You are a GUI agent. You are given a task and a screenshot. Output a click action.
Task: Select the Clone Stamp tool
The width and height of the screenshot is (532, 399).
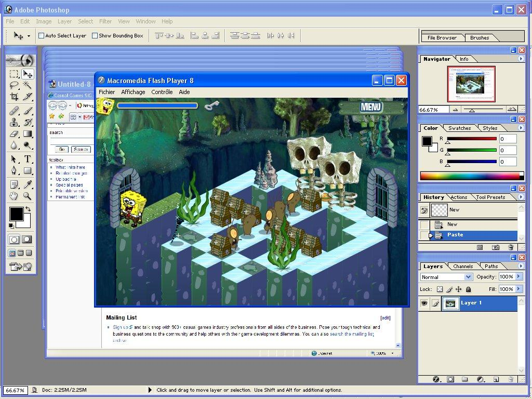[x=14, y=122]
